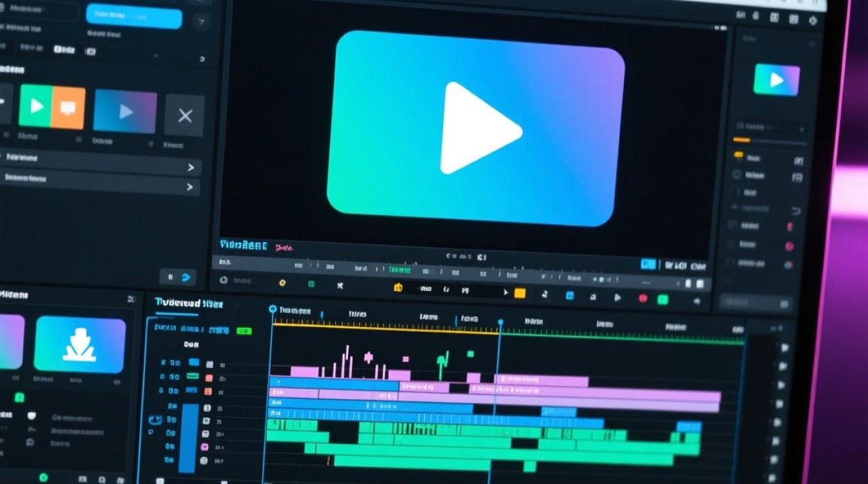Image resolution: width=868 pixels, height=484 pixels.
Task: Click the pink circle icon in the inspector list
Action: [x=789, y=246]
